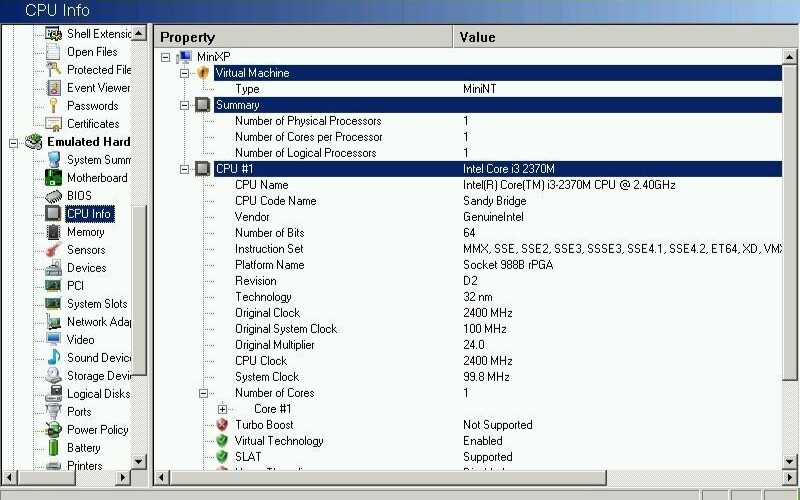Open the Motherboard icon

coord(53,178)
